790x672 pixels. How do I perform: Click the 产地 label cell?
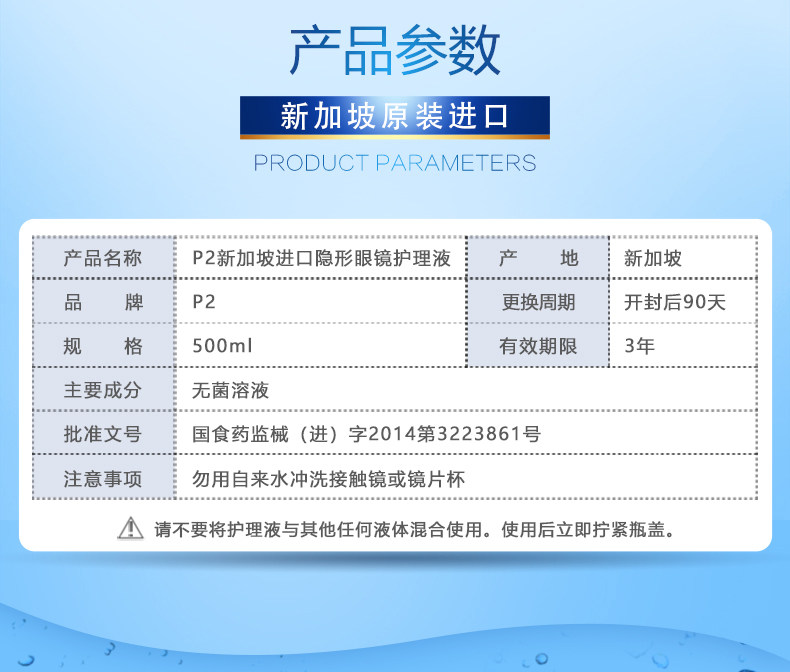tap(538, 257)
